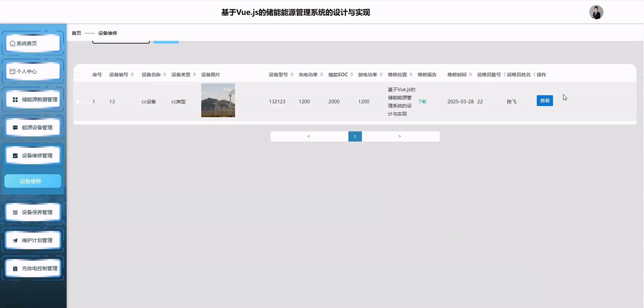Image resolution: width=644 pixels, height=308 pixels.
Task: Click the chart icon beside 设备维修管理
Action: pos(15,156)
